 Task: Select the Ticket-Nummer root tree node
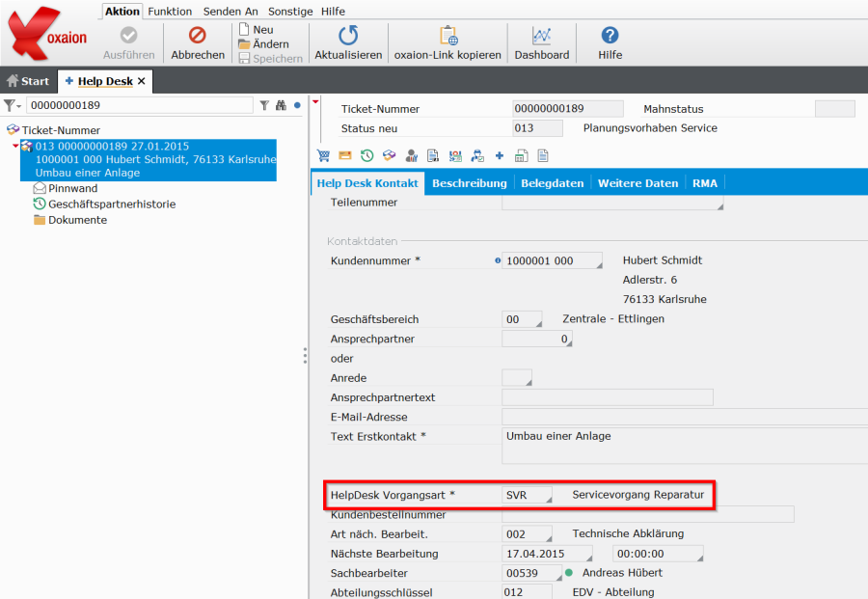coord(54,130)
